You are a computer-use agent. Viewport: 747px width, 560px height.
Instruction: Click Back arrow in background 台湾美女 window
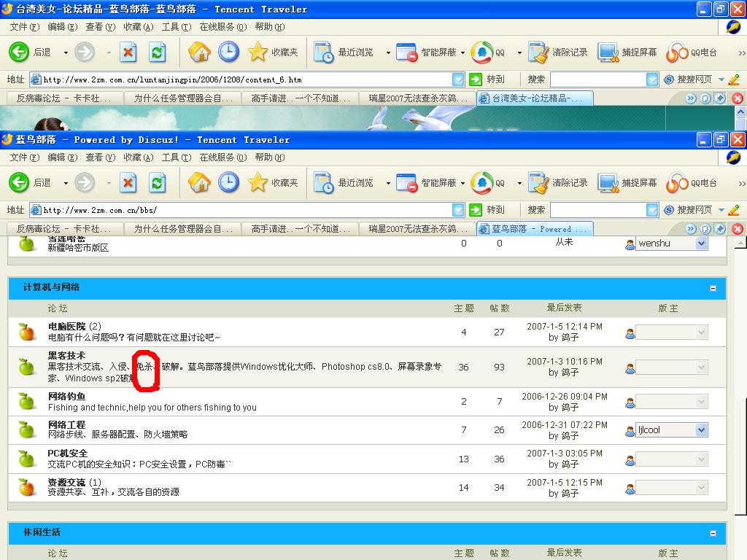click(x=19, y=52)
